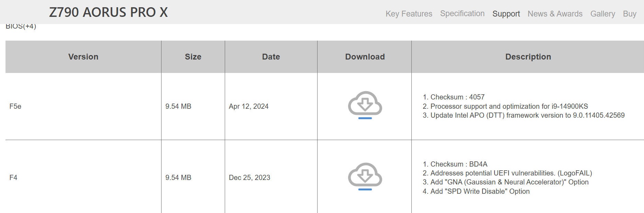Click the Download column header
Screen dimensions: 644x213
(x=365, y=57)
